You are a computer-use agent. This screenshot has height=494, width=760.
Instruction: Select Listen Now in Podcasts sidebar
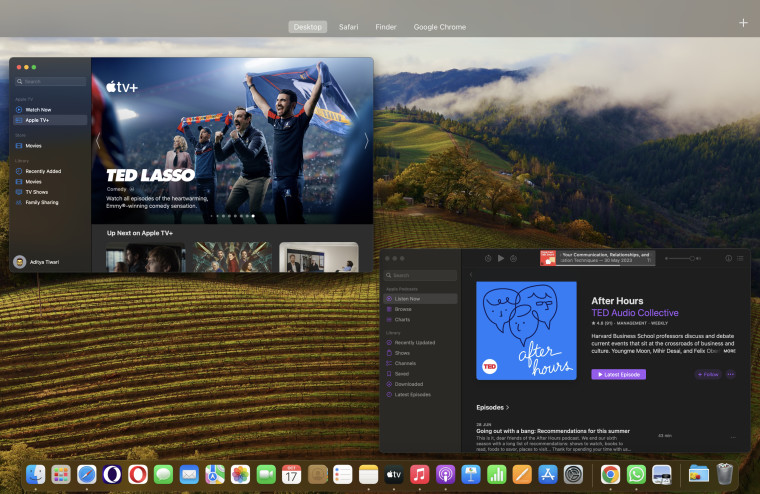tap(420, 299)
